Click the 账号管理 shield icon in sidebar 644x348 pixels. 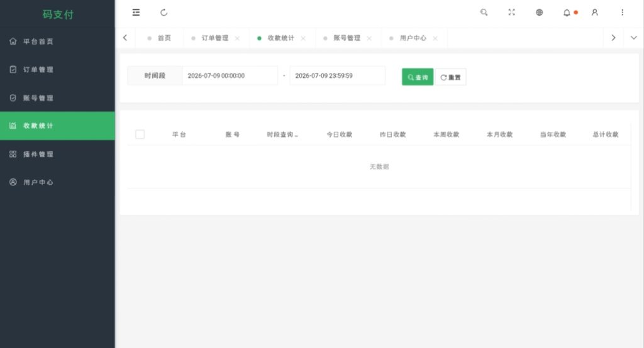click(13, 97)
